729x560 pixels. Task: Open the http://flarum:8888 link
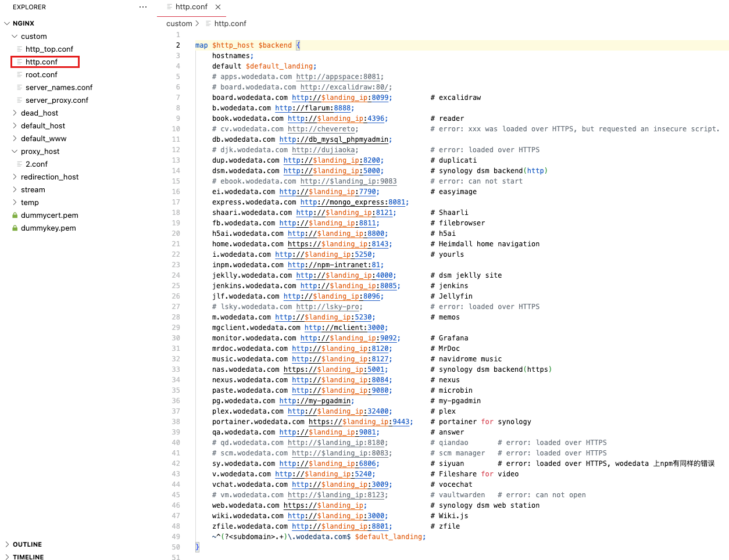pyautogui.click(x=314, y=108)
